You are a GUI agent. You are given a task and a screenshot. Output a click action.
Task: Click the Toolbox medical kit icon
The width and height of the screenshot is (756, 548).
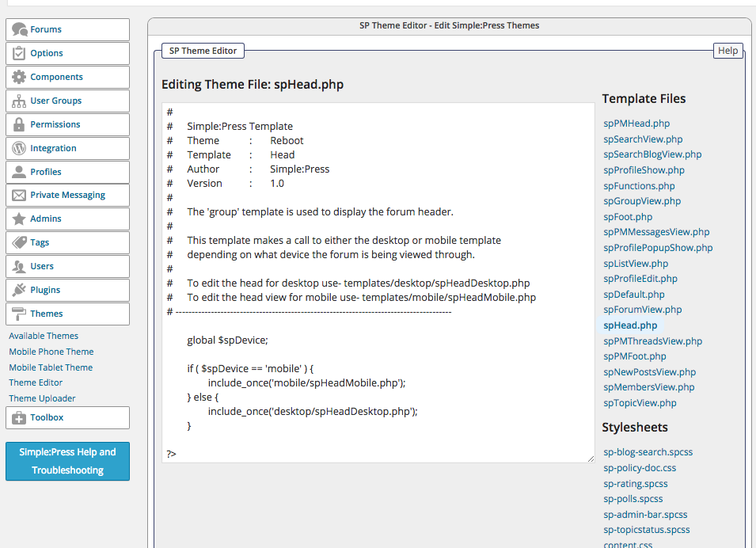pos(19,418)
